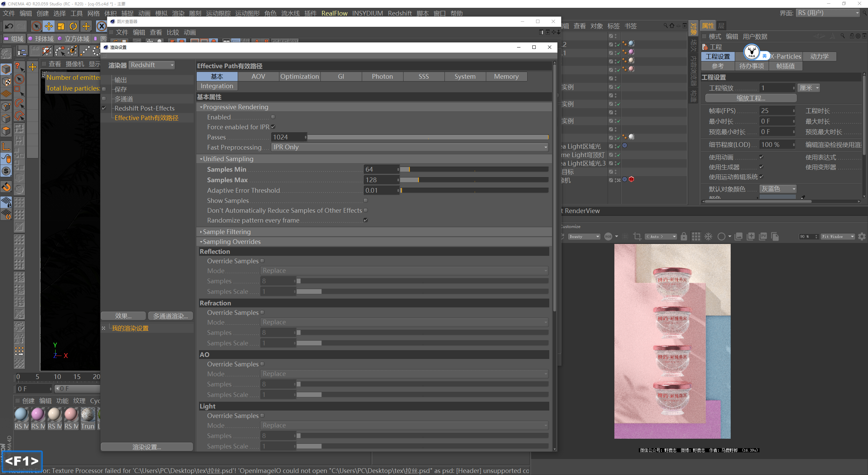This screenshot has height=475, width=868.
Task: Adjust Adaptive Error Threshold slider
Action: pos(474,191)
